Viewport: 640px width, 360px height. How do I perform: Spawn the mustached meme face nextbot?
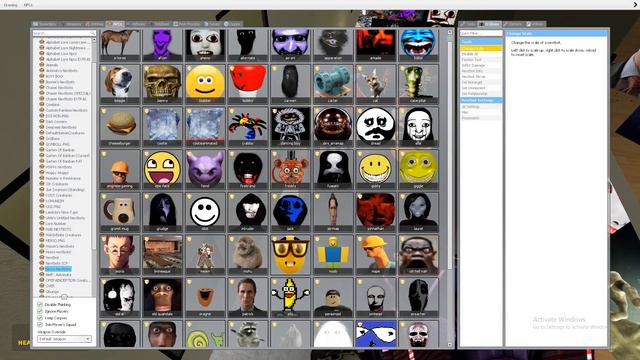pos(376,126)
